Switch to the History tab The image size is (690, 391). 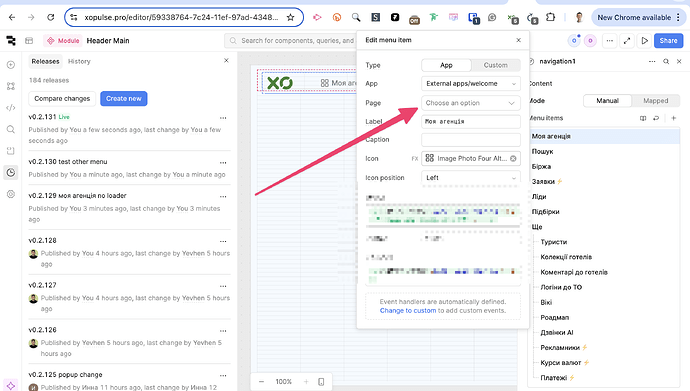click(79, 62)
